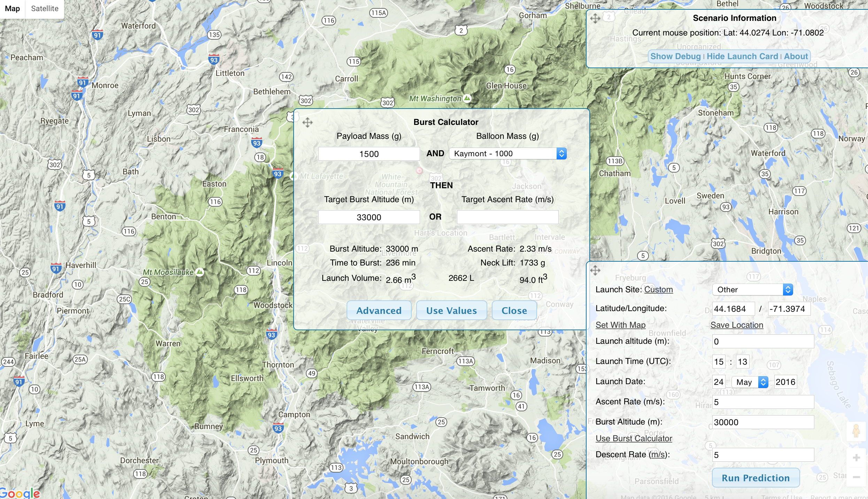The image size is (868, 499).
Task: Click the Target Burst Altitude input field
Action: (369, 217)
